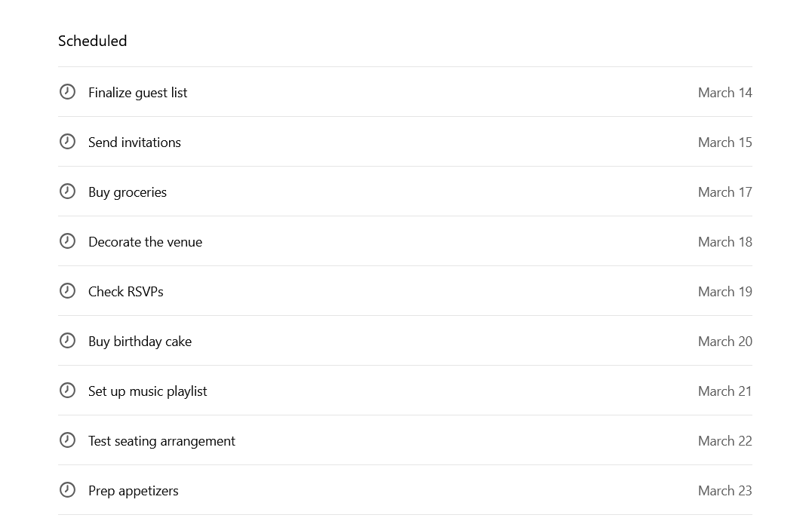Open the Buy groceries task
This screenshot has width=812, height=521.
point(128,192)
